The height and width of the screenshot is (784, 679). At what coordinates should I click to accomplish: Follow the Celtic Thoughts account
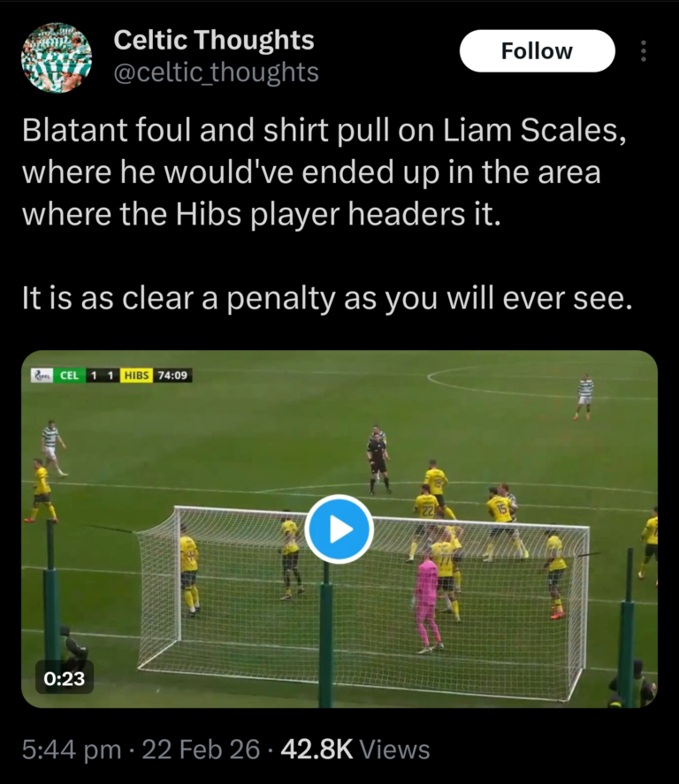[537, 51]
